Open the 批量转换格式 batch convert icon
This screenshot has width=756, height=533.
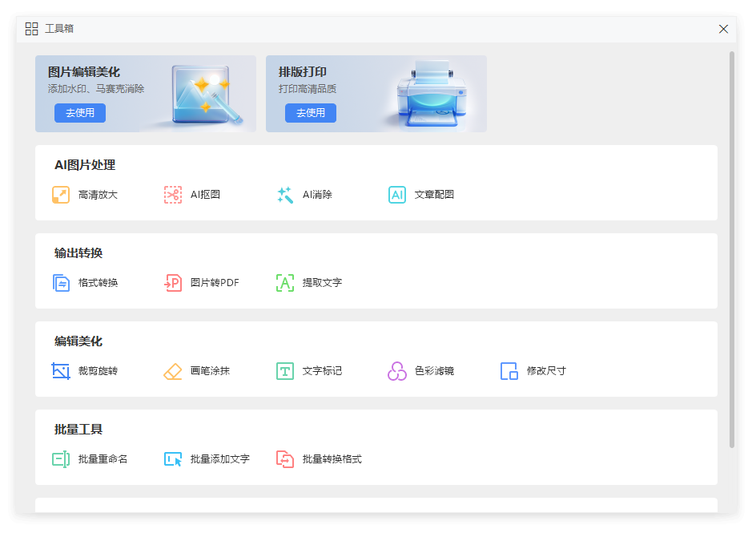tap(285, 459)
